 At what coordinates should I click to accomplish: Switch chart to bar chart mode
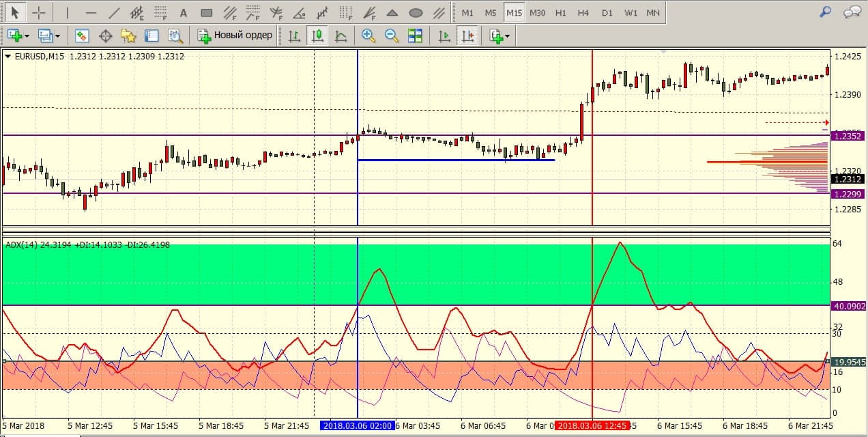pos(294,36)
